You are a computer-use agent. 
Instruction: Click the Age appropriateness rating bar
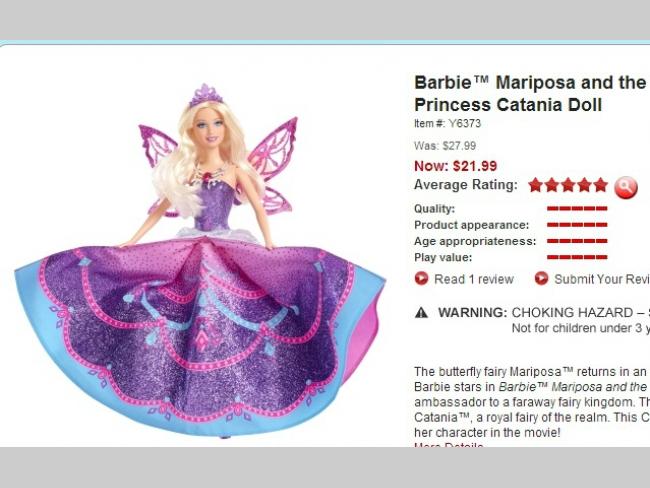pyautogui.click(x=577, y=241)
